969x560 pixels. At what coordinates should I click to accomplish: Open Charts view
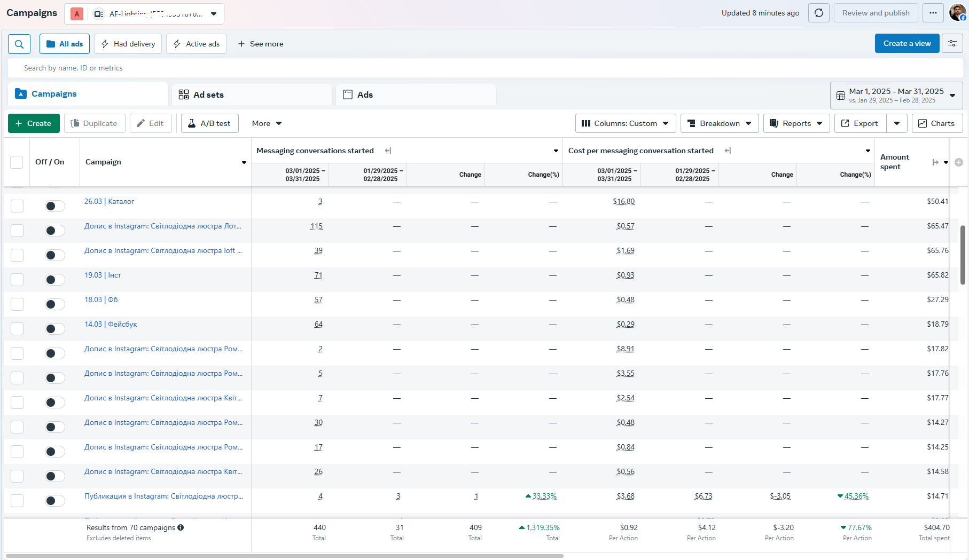click(x=937, y=123)
